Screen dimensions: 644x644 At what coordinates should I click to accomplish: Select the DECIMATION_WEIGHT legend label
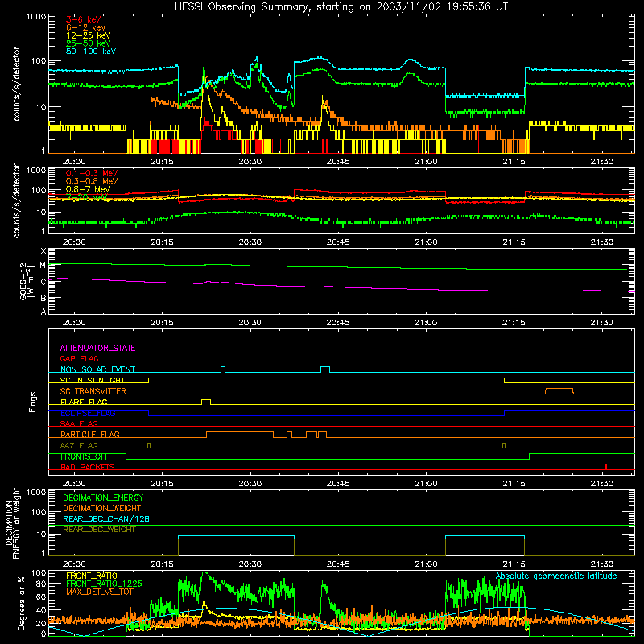pyautogui.click(x=102, y=509)
